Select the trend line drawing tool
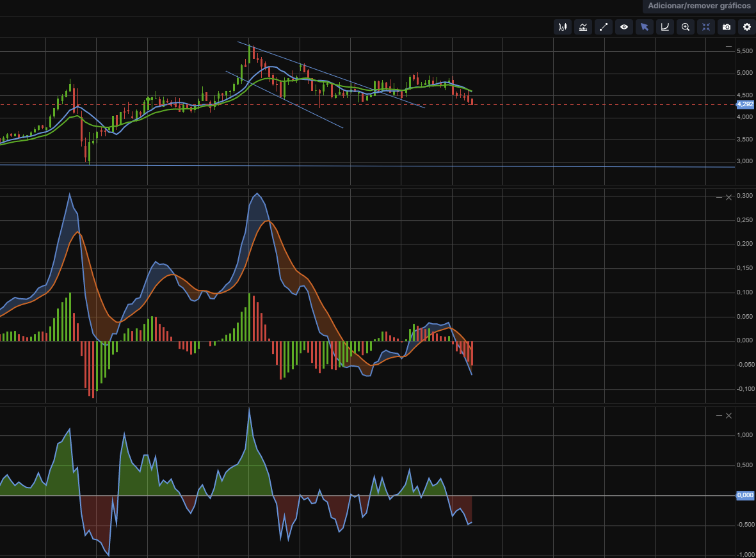 604,27
